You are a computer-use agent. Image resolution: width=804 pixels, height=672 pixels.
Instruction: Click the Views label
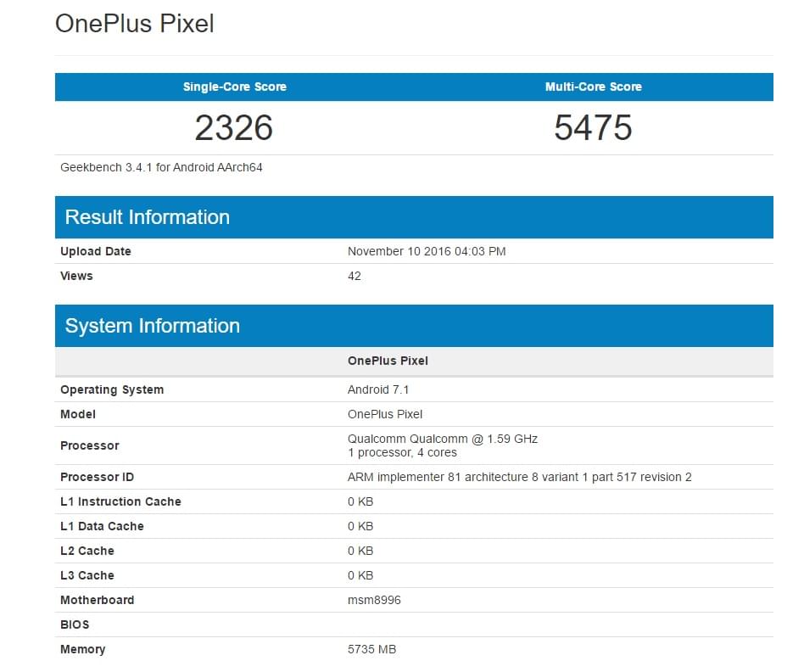(x=76, y=276)
